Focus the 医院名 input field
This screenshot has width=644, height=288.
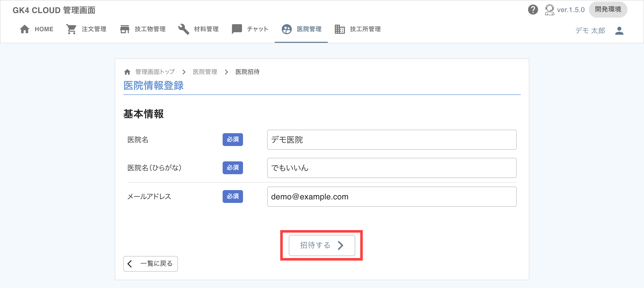(x=391, y=140)
